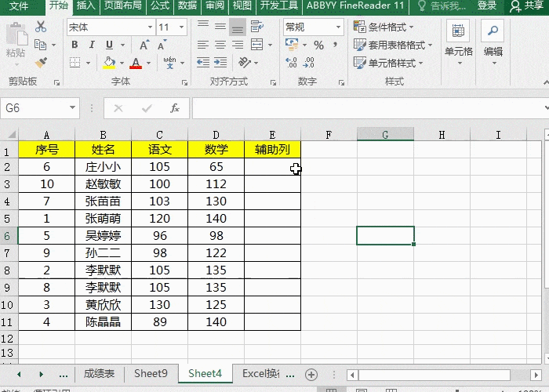Select the Format Painter brush
Image resolution: width=549 pixels, height=392 pixels.
42,61
